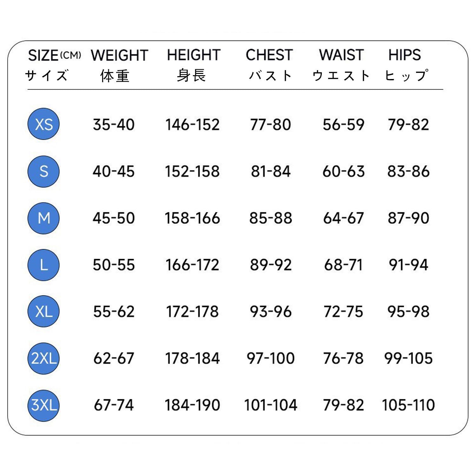Choose the blue M size circle

pos(44,218)
